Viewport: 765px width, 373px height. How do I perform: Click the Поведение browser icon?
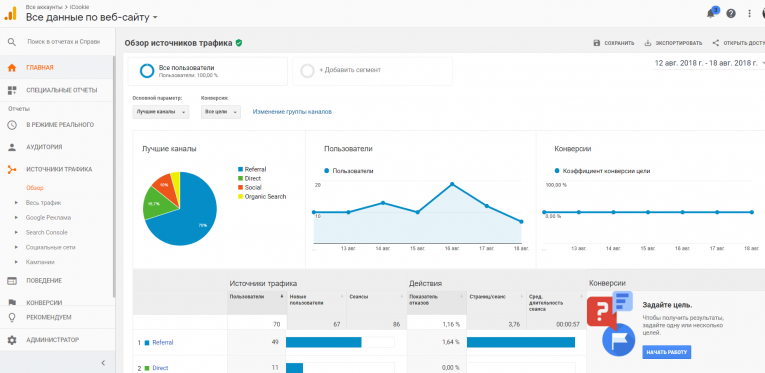click(12, 281)
